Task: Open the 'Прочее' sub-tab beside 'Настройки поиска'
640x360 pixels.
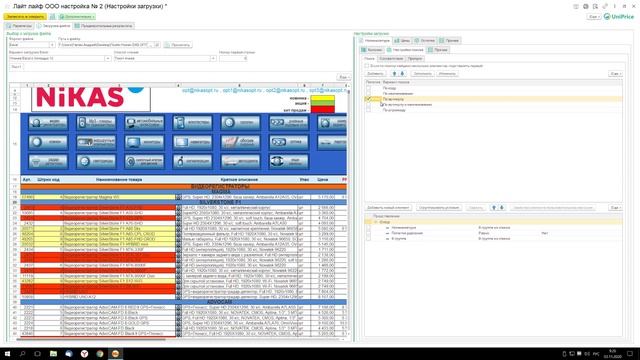Action: [x=438, y=50]
